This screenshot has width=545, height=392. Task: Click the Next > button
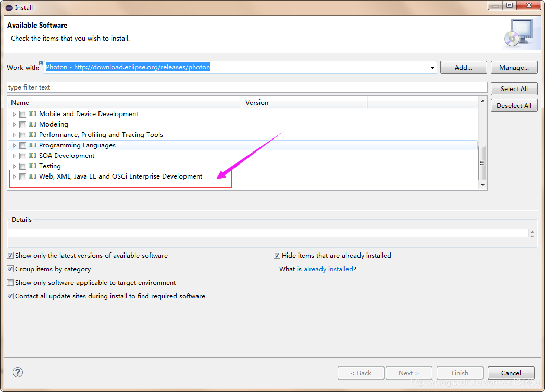(408, 373)
